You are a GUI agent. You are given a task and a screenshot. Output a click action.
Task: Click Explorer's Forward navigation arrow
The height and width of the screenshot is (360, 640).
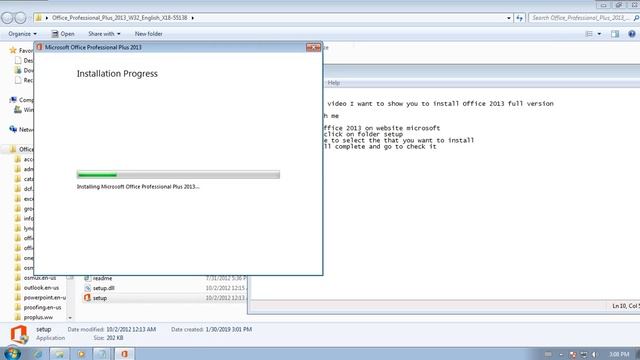[x=20, y=18]
